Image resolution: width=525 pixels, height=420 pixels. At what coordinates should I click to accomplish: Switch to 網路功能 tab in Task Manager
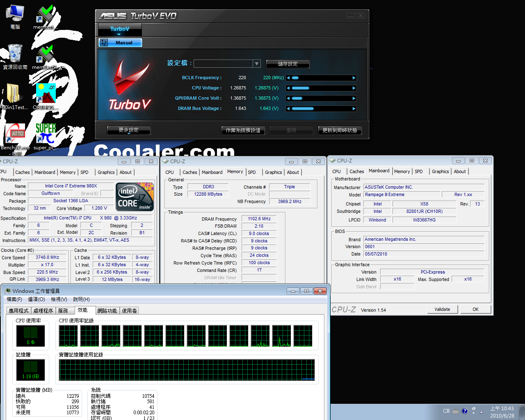107,311
